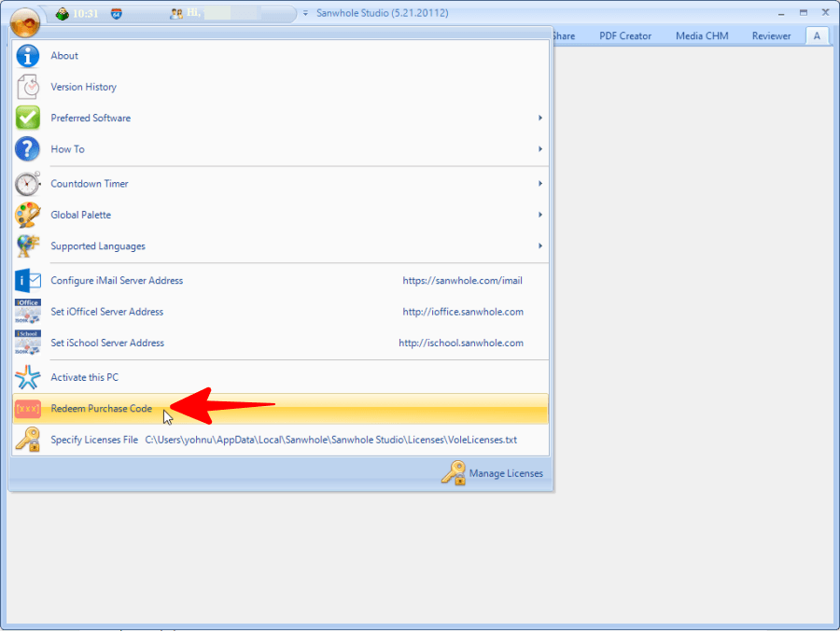The height and width of the screenshot is (631, 840).
Task: Expand the Supported Languages submenu arrow
Action: pyautogui.click(x=540, y=245)
